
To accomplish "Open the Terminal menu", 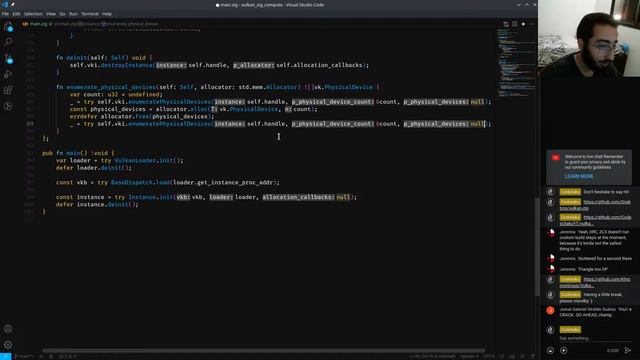I will pyautogui.click(x=90, y=14).
